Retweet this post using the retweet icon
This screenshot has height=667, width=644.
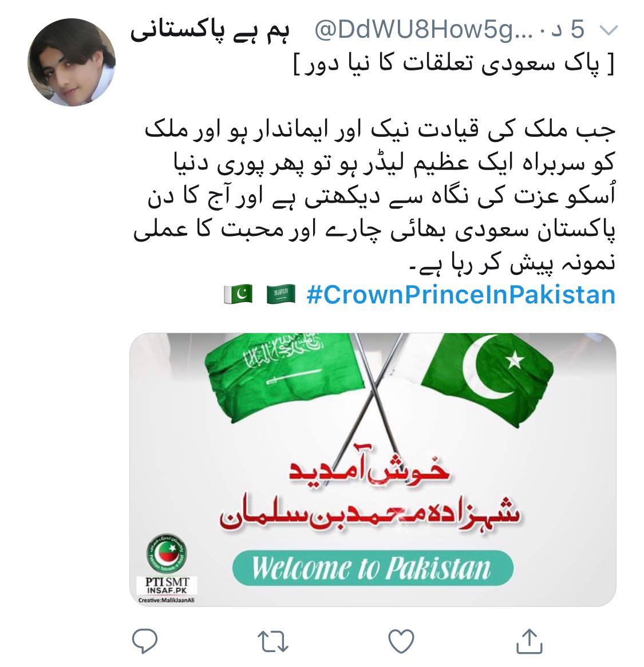[x=273, y=641]
